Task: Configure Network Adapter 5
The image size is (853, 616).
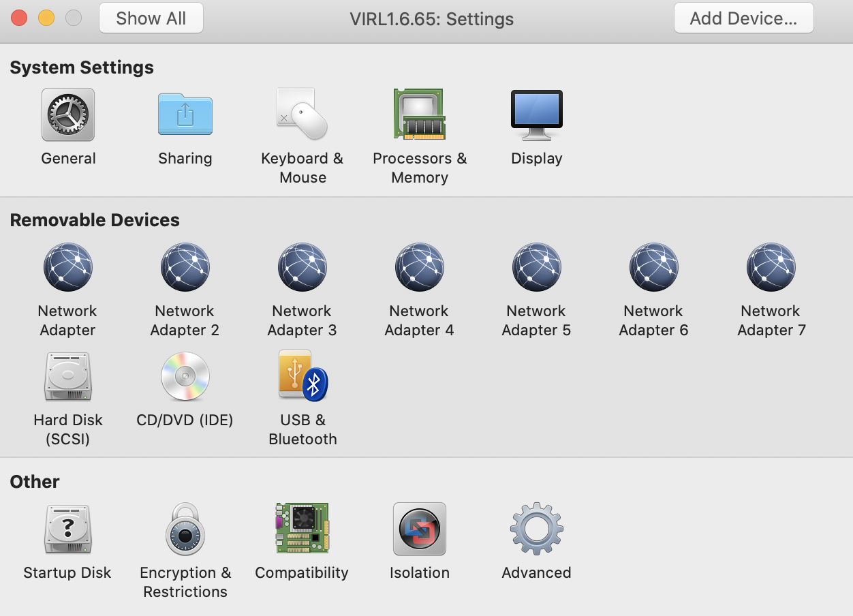Action: point(536,266)
